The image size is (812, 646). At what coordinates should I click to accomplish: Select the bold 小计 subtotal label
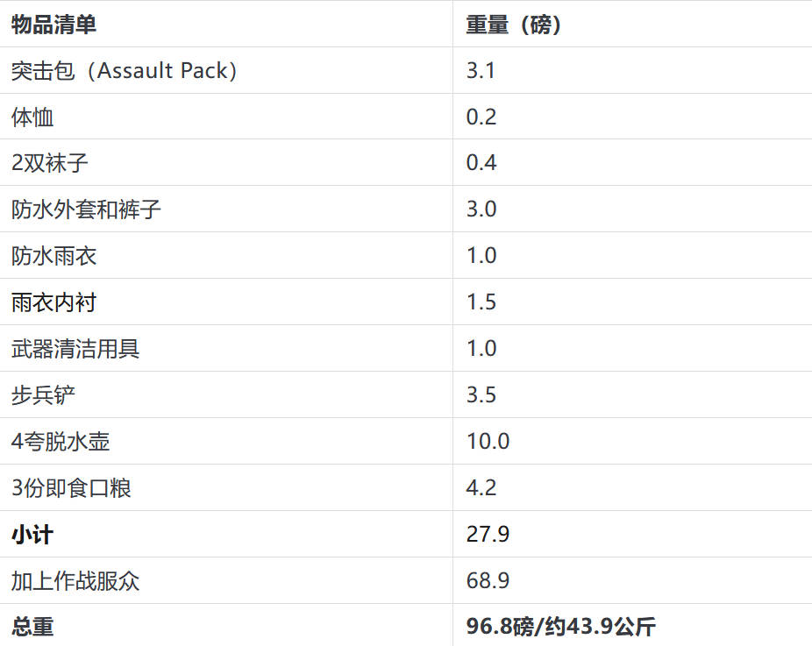pos(32,534)
